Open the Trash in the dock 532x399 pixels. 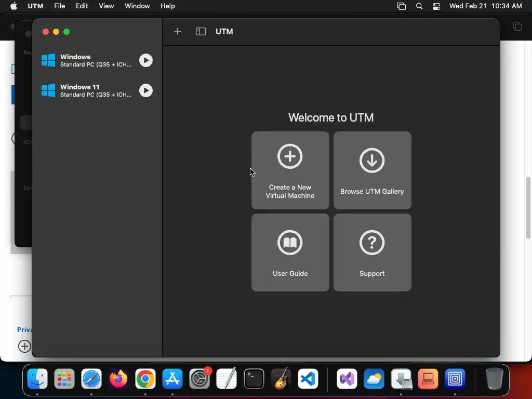click(x=495, y=379)
